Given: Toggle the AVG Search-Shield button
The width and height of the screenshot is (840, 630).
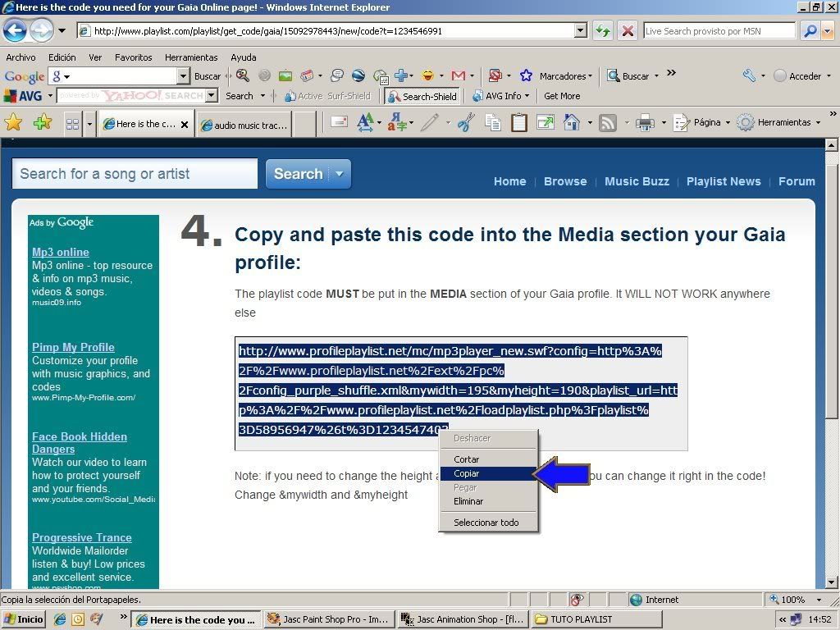Looking at the screenshot, I should tap(422, 97).
